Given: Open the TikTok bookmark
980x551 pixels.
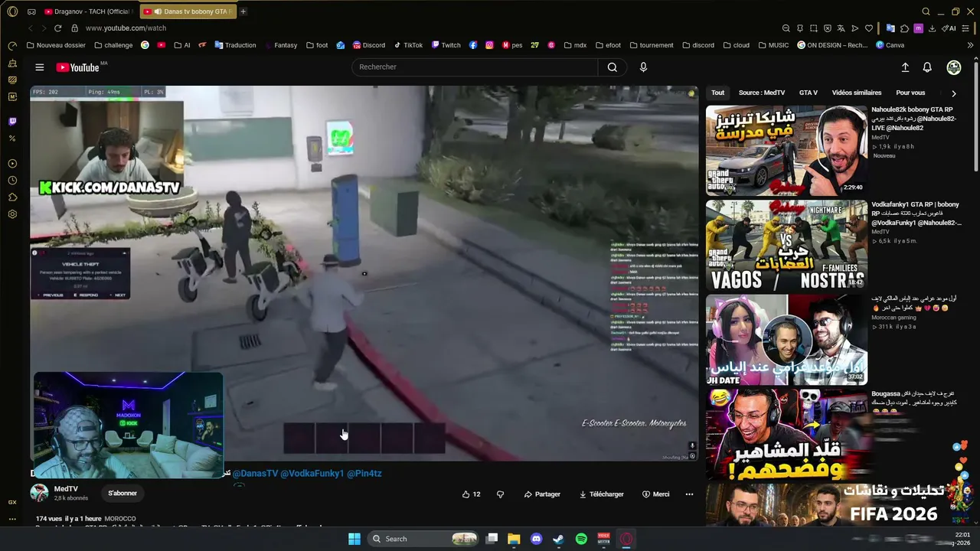Looking at the screenshot, I should pos(408,45).
